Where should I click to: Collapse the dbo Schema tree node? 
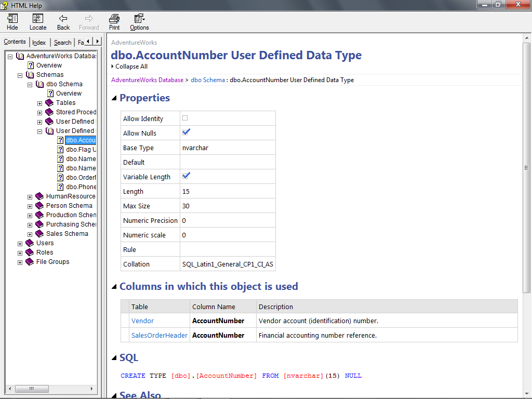30,85
